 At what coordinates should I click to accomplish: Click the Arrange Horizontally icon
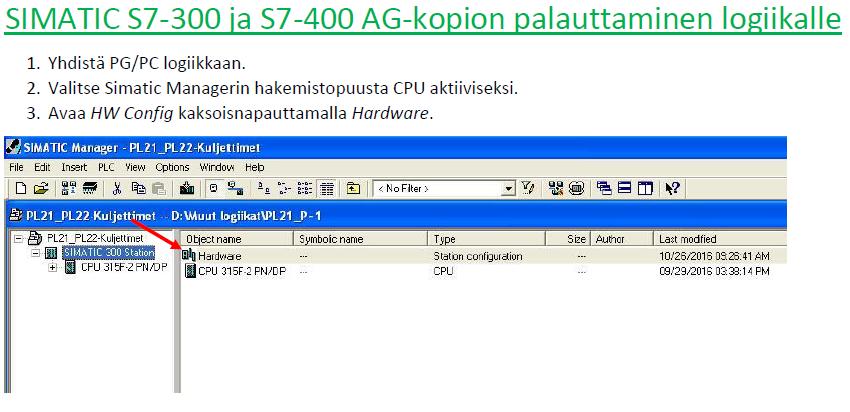point(624,188)
